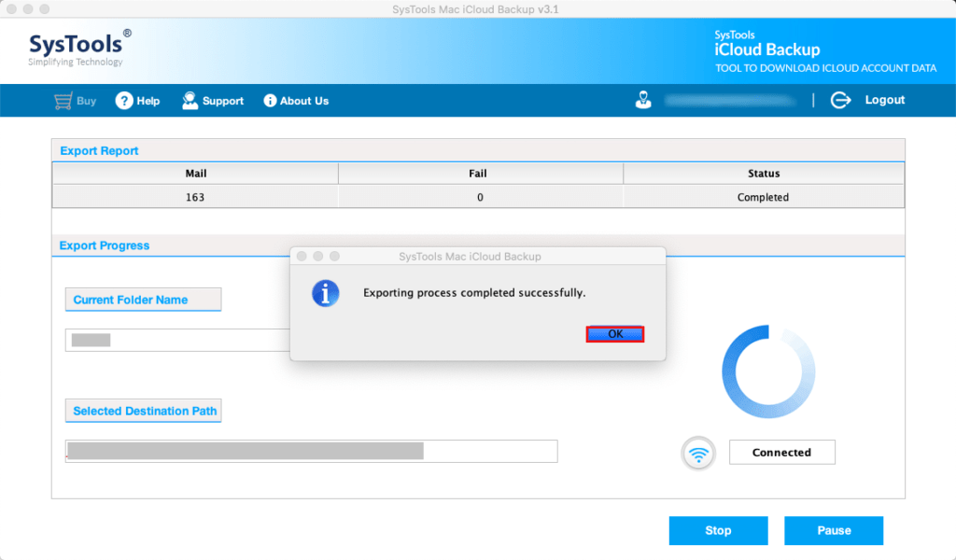Open Help via question mark icon
The height and width of the screenshot is (560, 956).
pyautogui.click(x=124, y=101)
